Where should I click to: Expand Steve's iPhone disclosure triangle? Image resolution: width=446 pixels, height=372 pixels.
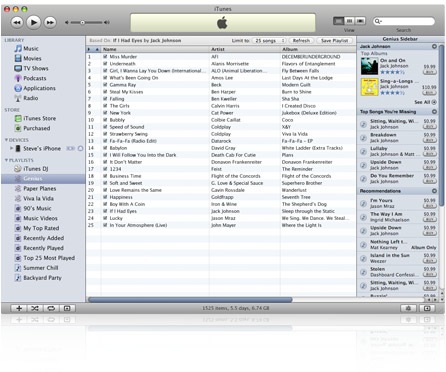tap(11, 148)
